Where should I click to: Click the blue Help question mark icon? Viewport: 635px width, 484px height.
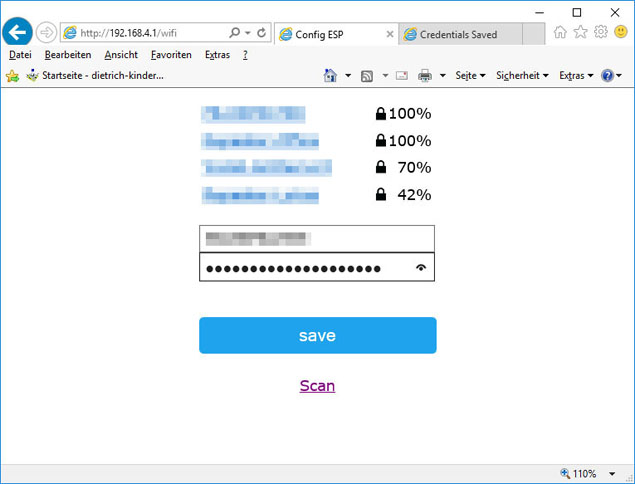(607, 76)
